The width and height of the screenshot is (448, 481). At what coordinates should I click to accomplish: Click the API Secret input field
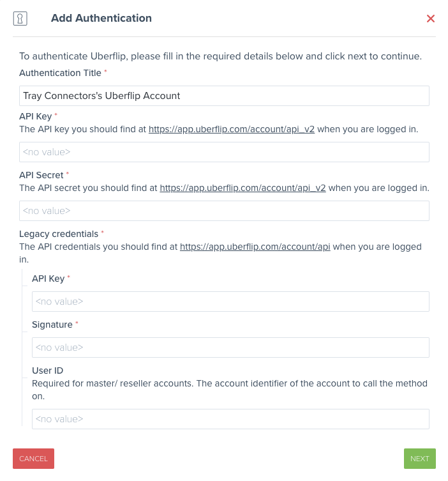(x=224, y=211)
